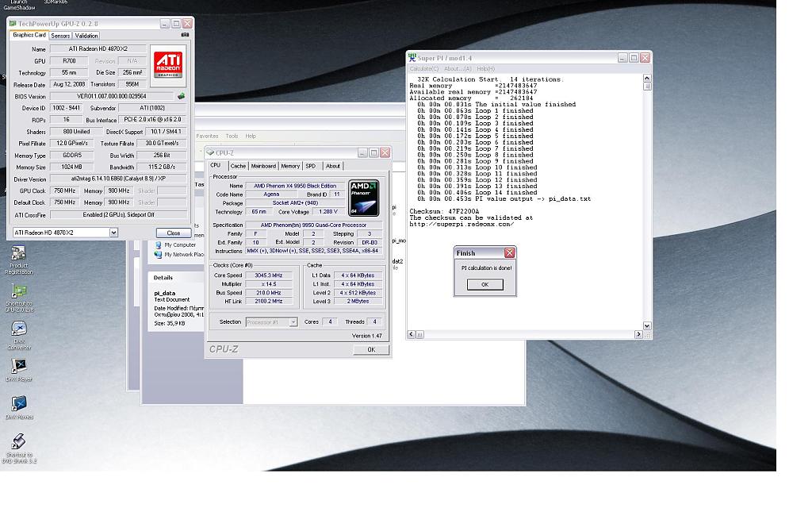Click OK in the CPU-Z window

click(371, 349)
